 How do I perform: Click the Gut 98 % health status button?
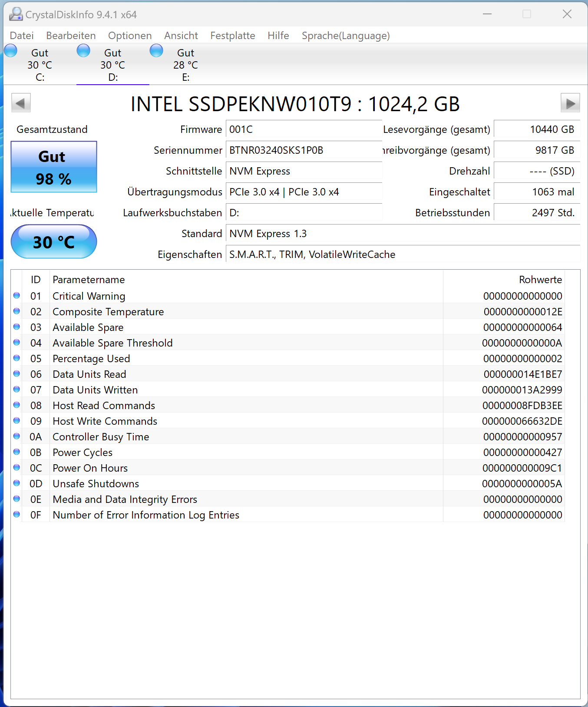pyautogui.click(x=54, y=167)
